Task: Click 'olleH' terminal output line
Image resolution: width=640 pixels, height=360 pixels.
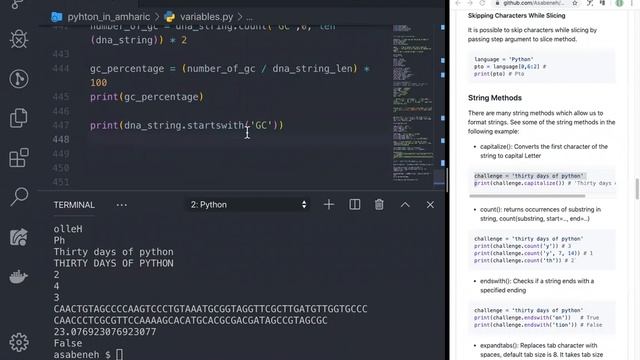Action: [x=68, y=229]
